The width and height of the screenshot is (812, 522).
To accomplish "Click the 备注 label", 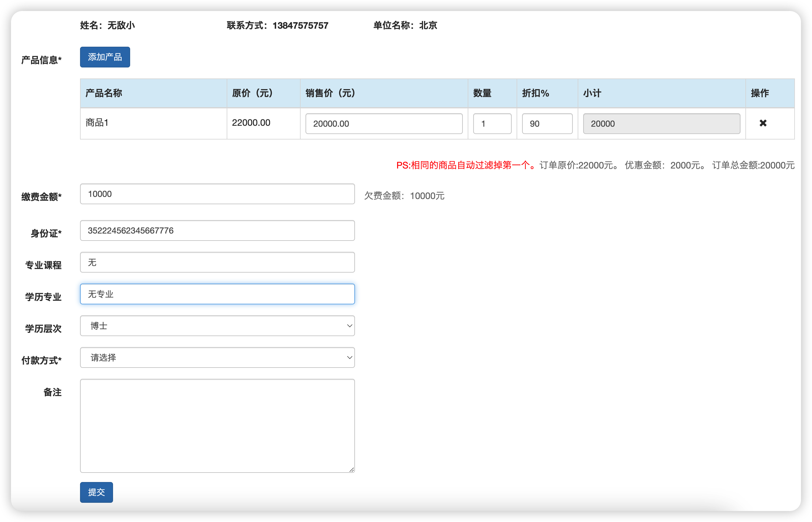I will (x=53, y=392).
